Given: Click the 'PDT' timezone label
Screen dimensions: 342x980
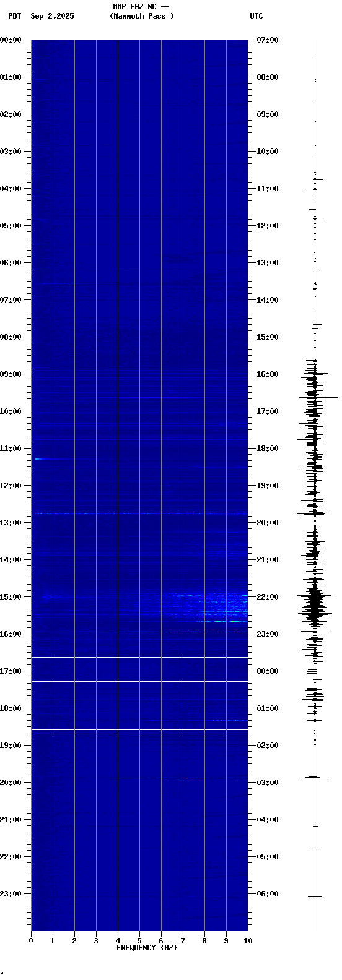Looking at the screenshot, I should 14,16.
